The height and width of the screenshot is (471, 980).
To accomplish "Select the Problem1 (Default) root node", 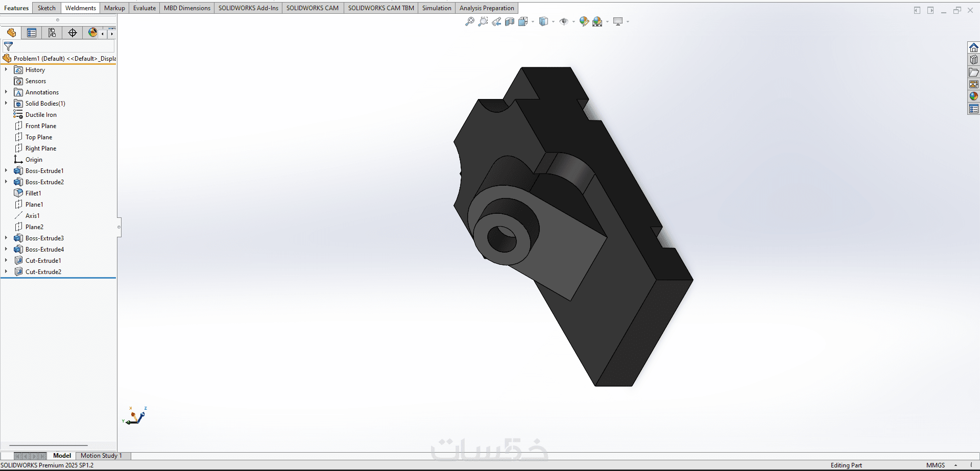I will [x=59, y=59].
